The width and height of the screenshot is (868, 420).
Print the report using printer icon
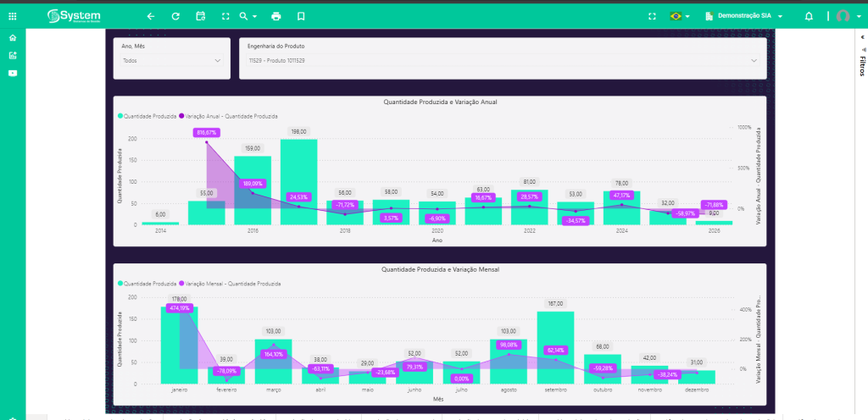(x=275, y=16)
